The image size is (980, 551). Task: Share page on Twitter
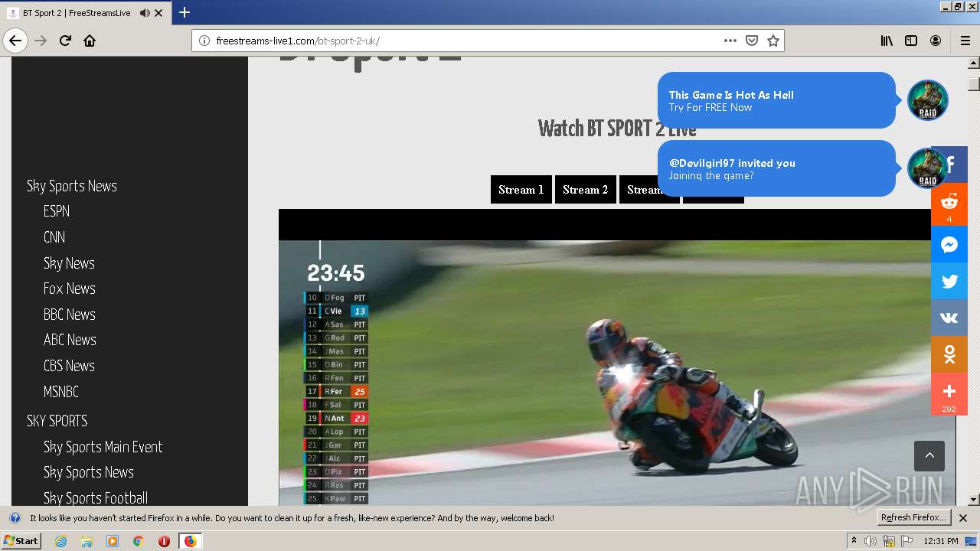949,281
